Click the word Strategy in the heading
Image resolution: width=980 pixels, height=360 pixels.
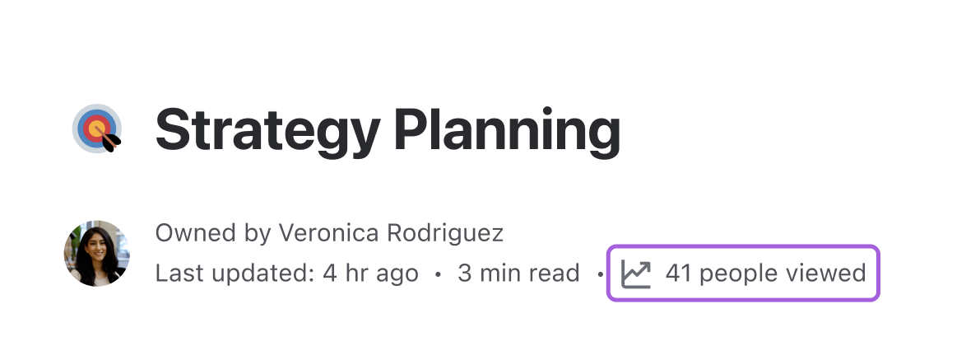267,131
